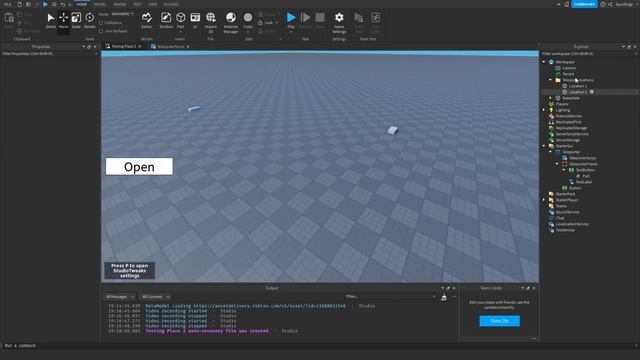Screen dimensions: 640x360
Task: Open the Toolbox
Action: pos(166,20)
